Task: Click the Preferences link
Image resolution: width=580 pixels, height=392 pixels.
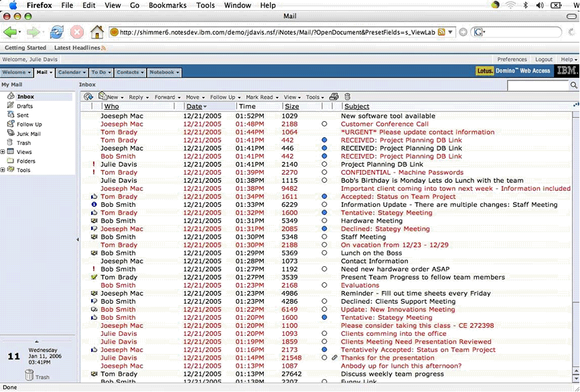Action: (x=512, y=59)
